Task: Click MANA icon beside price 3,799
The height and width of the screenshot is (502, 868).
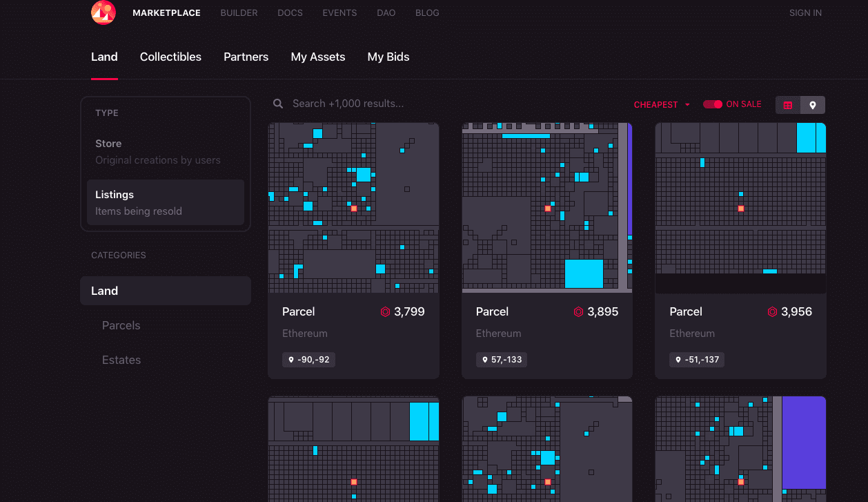Action: (386, 312)
